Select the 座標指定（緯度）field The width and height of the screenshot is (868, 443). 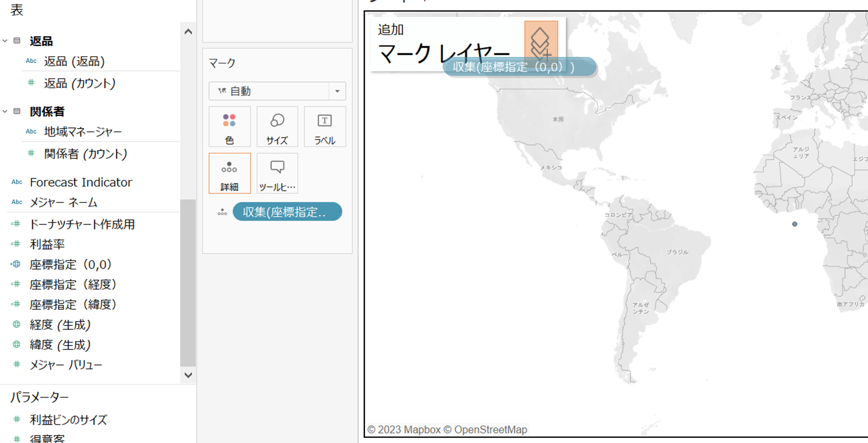click(73, 304)
